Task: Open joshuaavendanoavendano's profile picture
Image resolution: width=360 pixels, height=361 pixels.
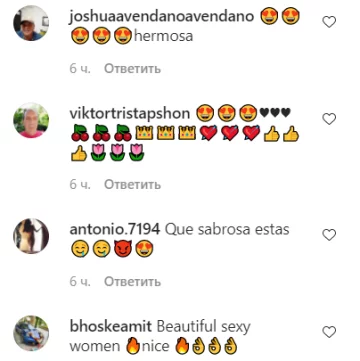Action: pyautogui.click(x=31, y=23)
